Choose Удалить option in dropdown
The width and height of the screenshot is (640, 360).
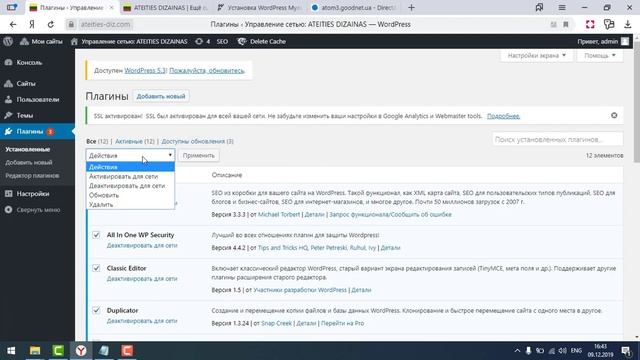pos(130,204)
